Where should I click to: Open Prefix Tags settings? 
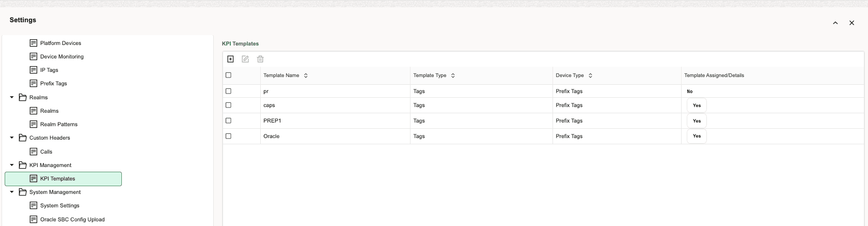(x=54, y=83)
